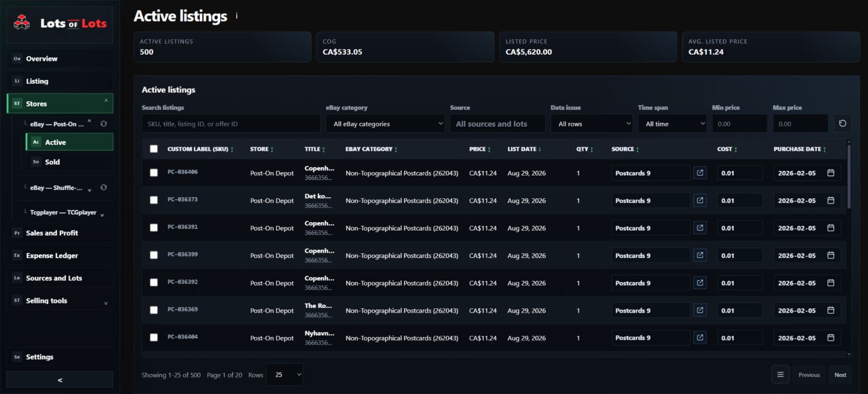Expand the Tcgplayer TCGplayer store
This screenshot has height=394, width=868.
click(x=102, y=215)
